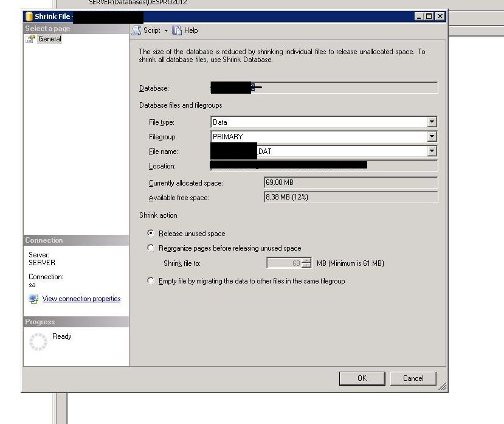Click the Help book icon
The width and height of the screenshot is (504, 424).
click(177, 30)
